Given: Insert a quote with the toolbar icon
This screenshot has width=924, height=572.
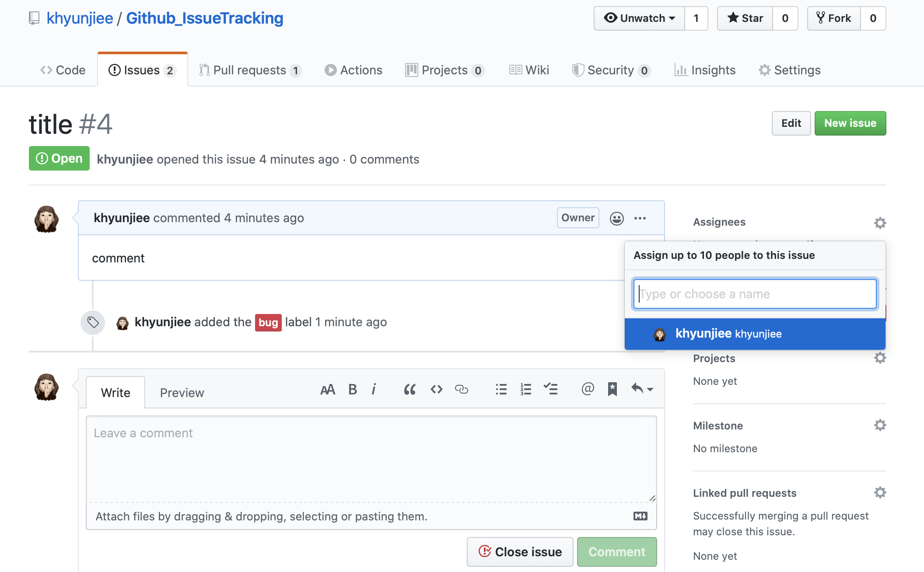Looking at the screenshot, I should click(409, 389).
